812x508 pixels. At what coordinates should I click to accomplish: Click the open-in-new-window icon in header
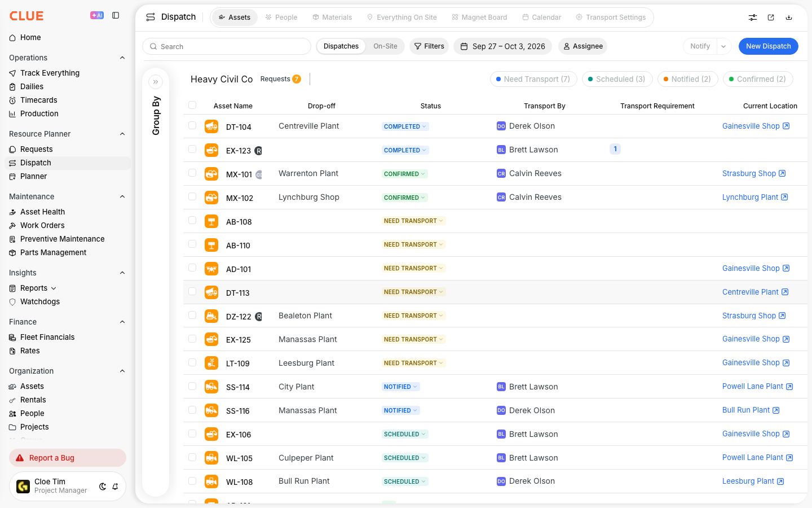[771, 17]
